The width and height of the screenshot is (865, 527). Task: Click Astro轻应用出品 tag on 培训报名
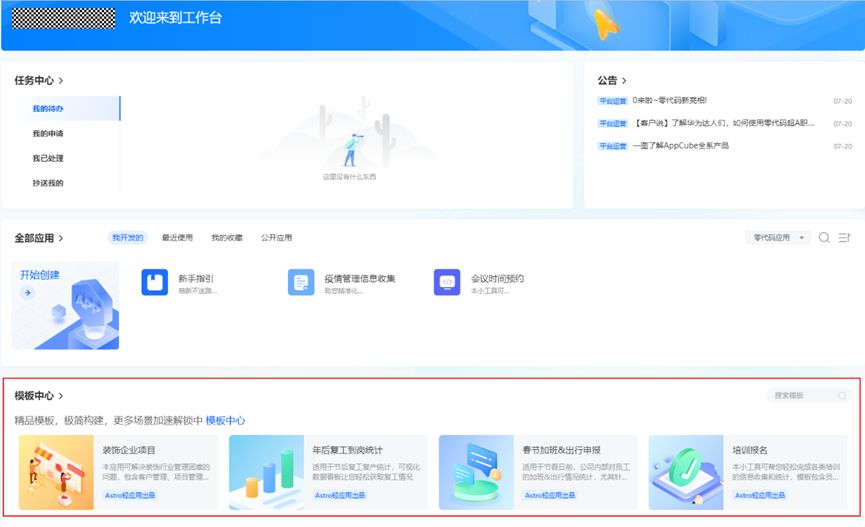tap(760, 496)
